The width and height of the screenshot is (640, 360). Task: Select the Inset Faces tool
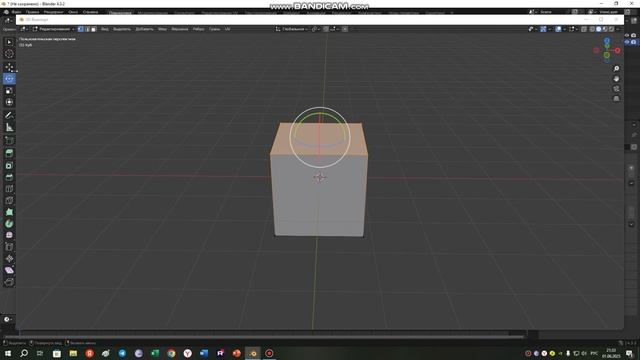coord(9,165)
